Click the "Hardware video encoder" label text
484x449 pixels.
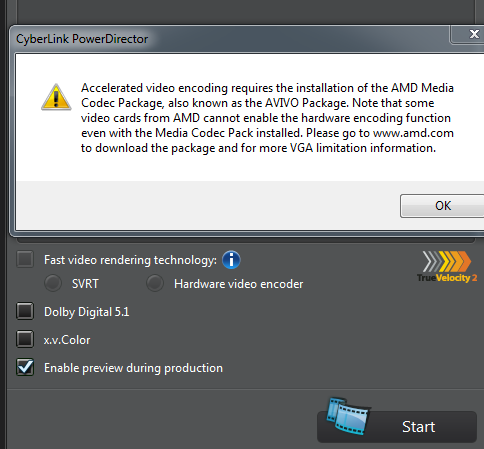[x=239, y=284]
